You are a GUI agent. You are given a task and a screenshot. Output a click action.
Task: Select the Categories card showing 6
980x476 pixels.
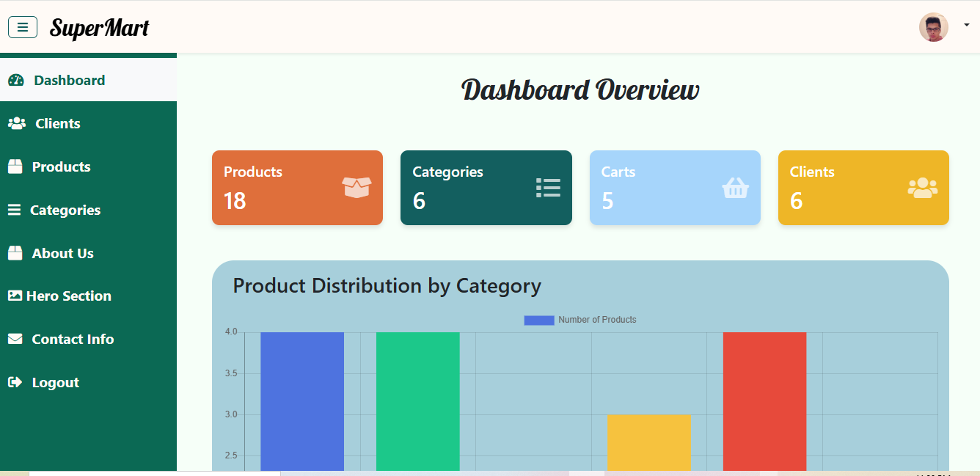tap(486, 188)
